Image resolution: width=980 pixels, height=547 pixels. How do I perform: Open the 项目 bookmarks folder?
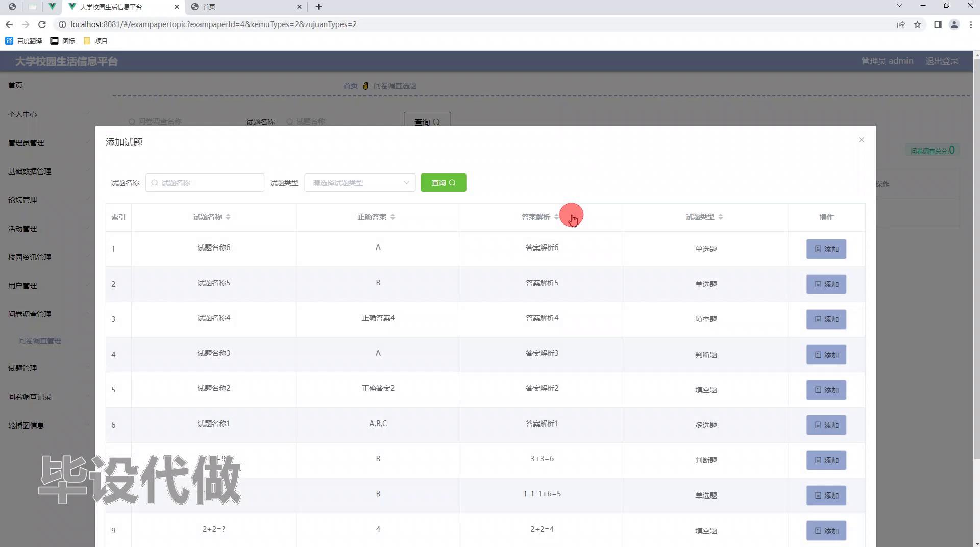coord(95,41)
